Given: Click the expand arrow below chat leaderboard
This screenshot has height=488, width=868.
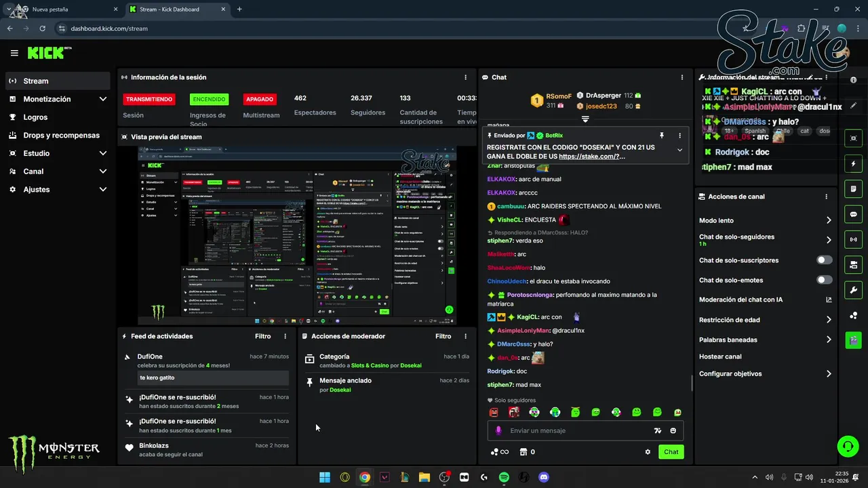Looking at the screenshot, I should click(x=585, y=119).
